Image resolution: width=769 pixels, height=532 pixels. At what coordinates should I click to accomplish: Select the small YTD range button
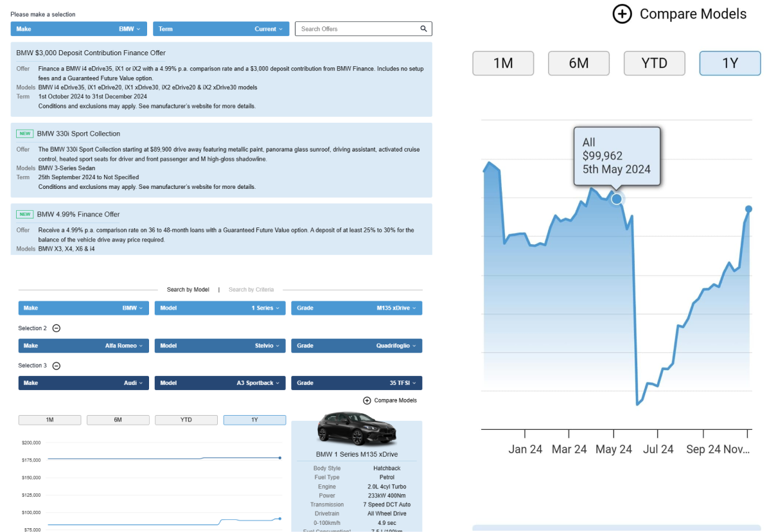pos(186,420)
